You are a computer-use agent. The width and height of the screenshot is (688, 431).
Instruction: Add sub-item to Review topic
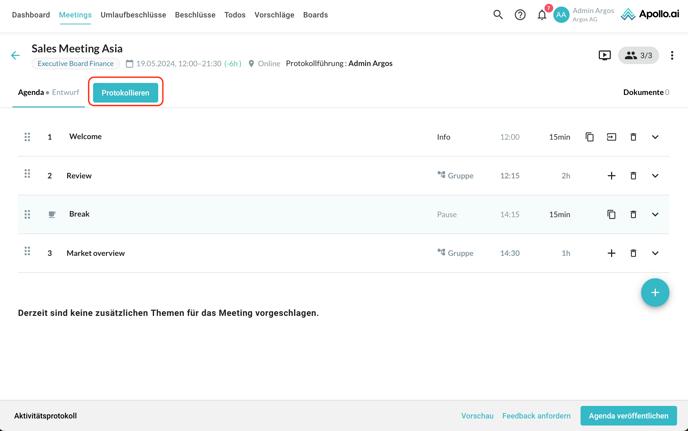pos(611,176)
